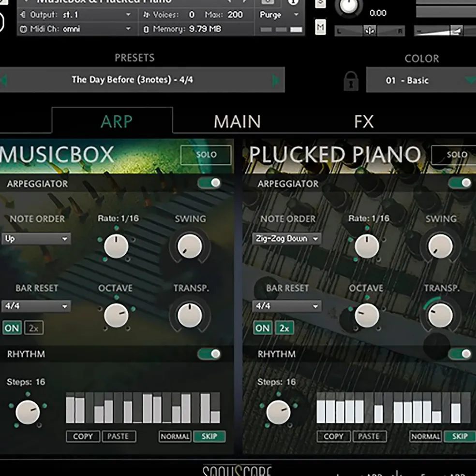
Task: Click the pan center marker between L and R
Action: [x=370, y=30]
